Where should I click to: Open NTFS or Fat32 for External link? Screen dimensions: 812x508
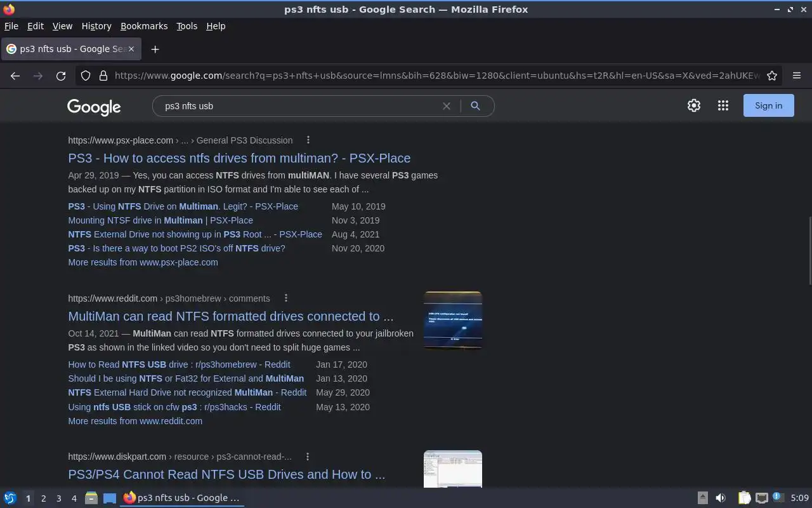186,378
